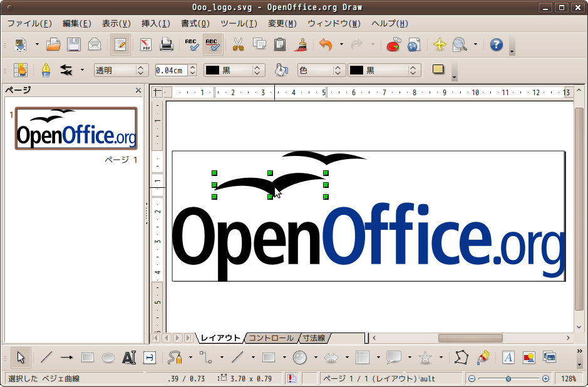The width and height of the screenshot is (588, 387).
Task: Switch to the コントロール layer tab
Action: point(271,338)
